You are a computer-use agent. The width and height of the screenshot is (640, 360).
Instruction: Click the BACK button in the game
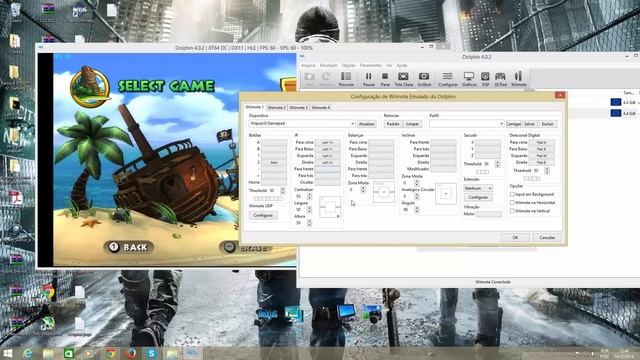click(128, 247)
